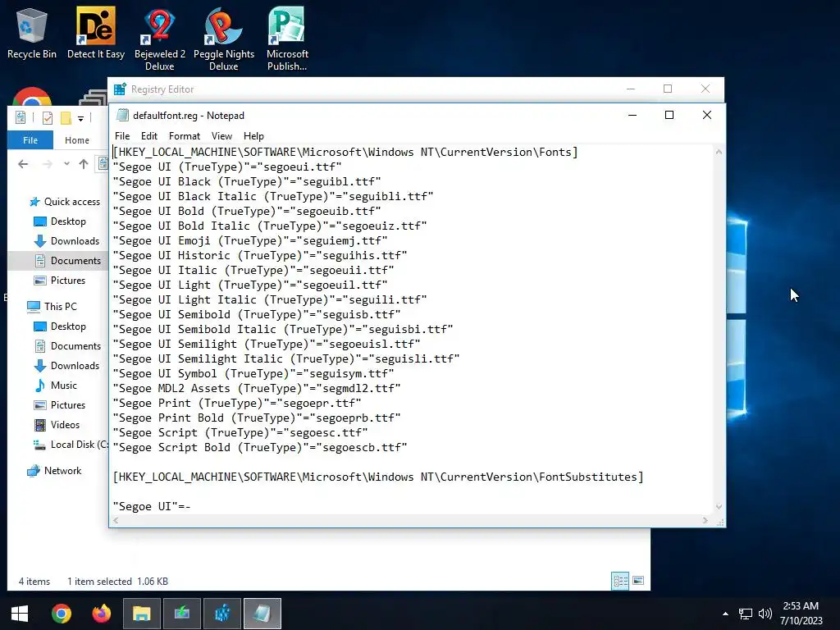This screenshot has width=840, height=630.
Task: Click the "Segoe UI Symbol (TrueType)" line
Action: point(253,373)
